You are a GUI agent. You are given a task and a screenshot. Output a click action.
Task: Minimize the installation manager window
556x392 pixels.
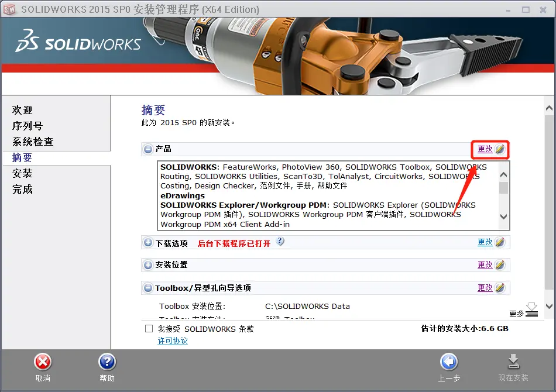(508, 10)
